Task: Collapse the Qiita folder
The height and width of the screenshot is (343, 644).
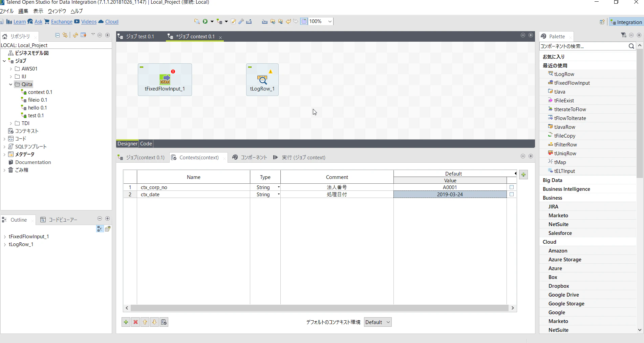Action: point(11,84)
